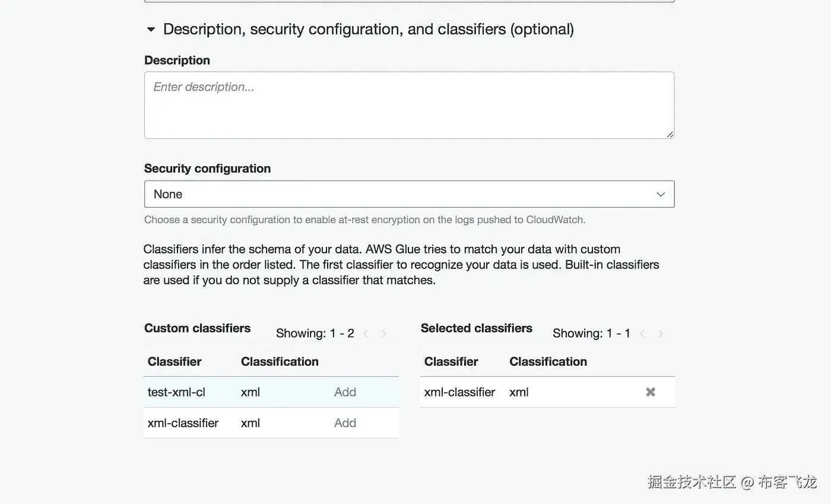Click the chevron on the None dropdown

(661, 195)
